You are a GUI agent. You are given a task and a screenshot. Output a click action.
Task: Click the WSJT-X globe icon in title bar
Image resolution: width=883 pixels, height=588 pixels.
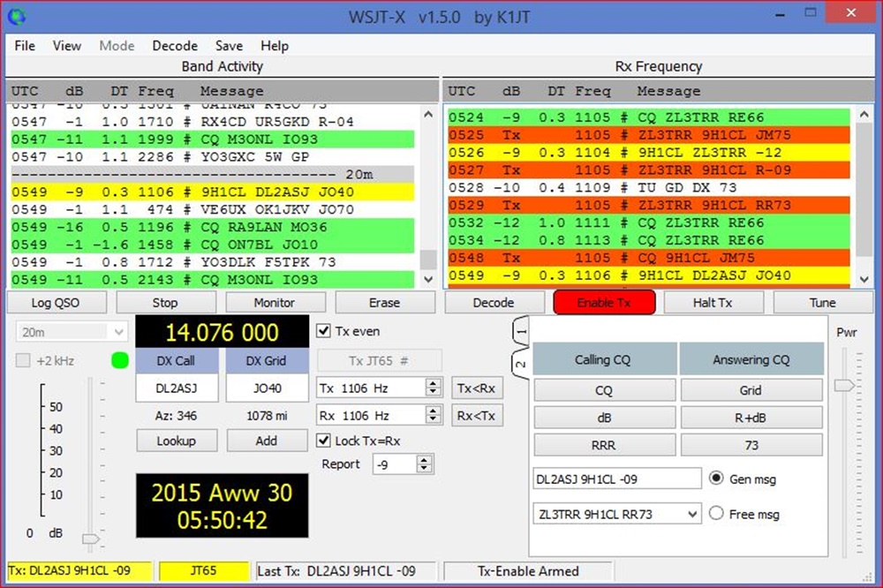point(17,16)
